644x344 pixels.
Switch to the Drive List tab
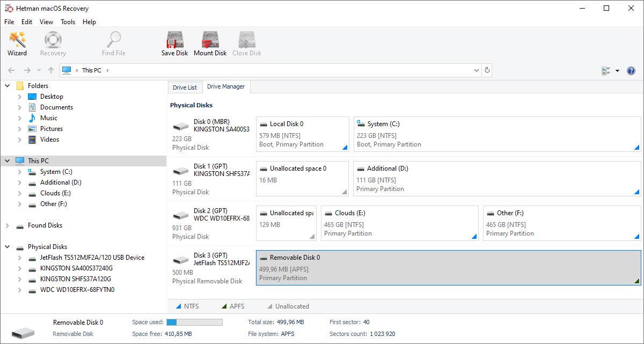(x=185, y=87)
